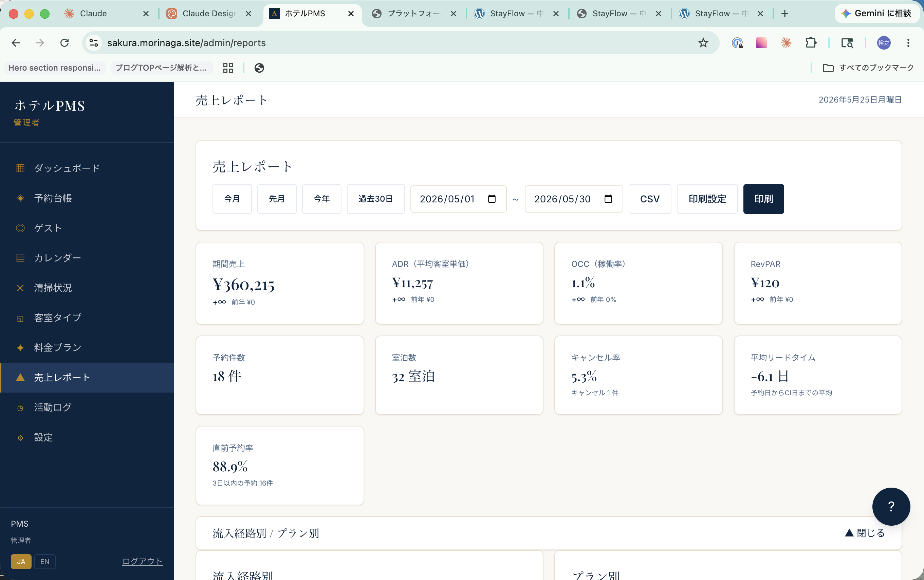Open the すべてのブックマーク folder
This screenshot has width=924, height=580.
[868, 68]
